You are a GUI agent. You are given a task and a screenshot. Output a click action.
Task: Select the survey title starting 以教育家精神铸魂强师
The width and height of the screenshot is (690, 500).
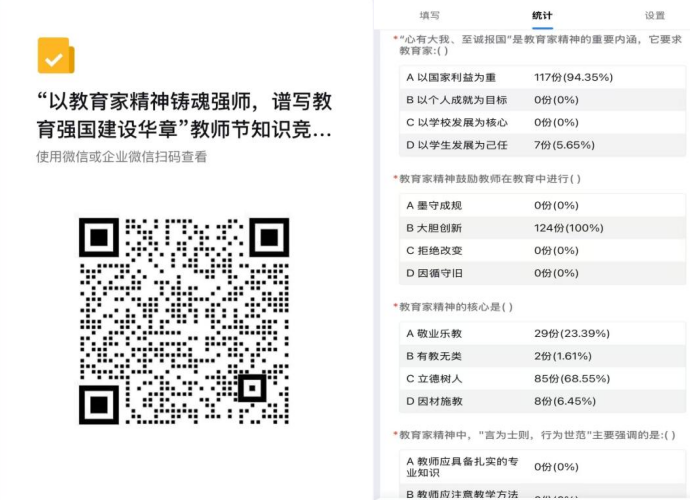point(184,115)
